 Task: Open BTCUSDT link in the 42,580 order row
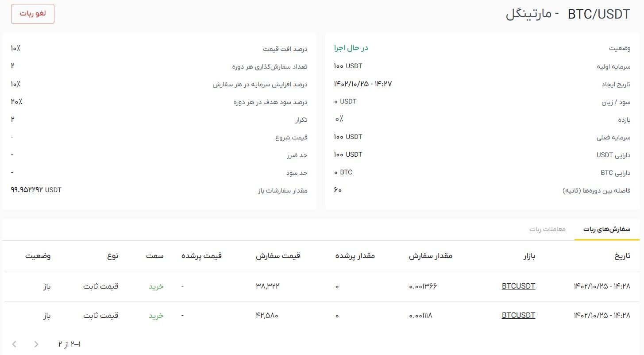[x=518, y=315]
